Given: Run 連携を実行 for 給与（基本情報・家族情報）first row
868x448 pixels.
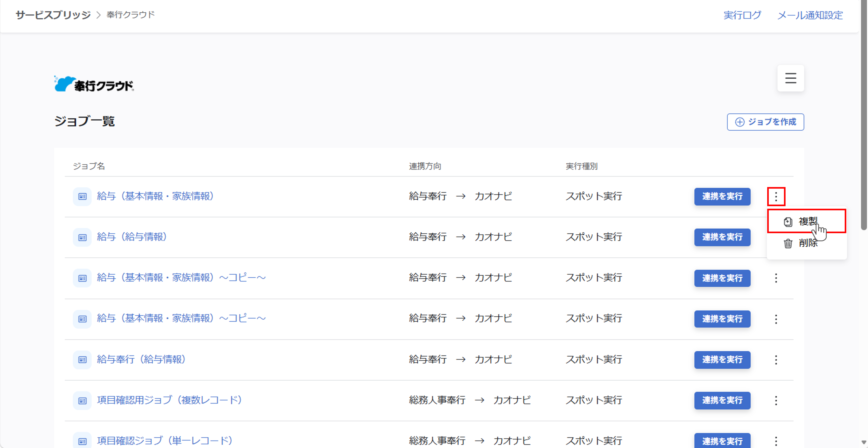Looking at the screenshot, I should (x=722, y=196).
